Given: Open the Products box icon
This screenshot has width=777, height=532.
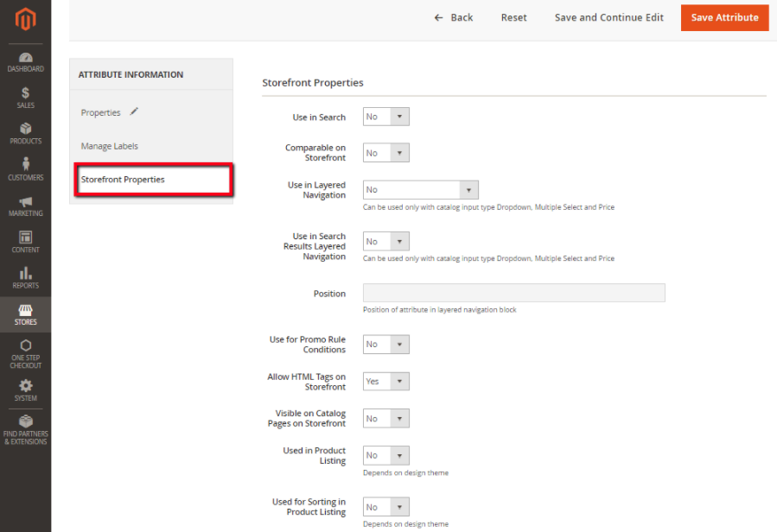Looking at the screenshot, I should (25, 130).
